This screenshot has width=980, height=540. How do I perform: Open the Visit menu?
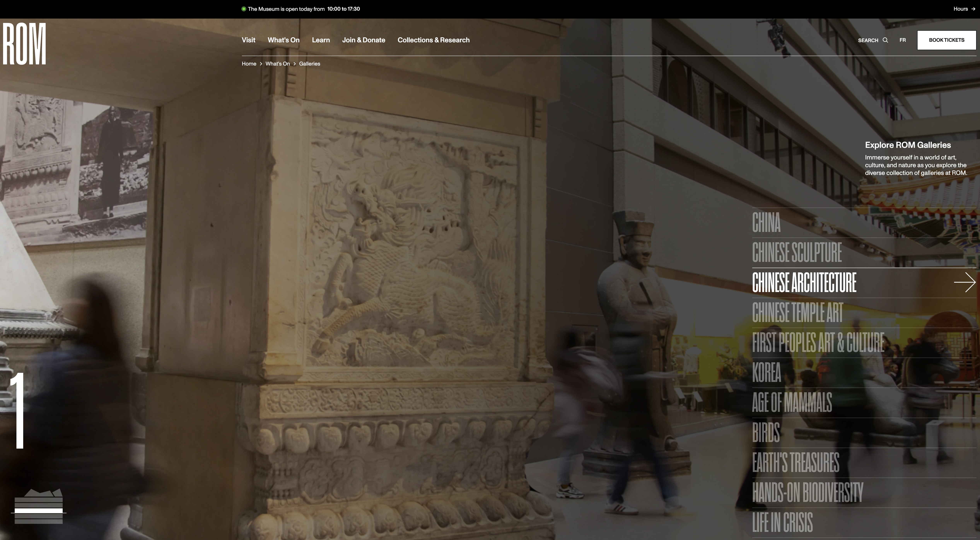(248, 40)
